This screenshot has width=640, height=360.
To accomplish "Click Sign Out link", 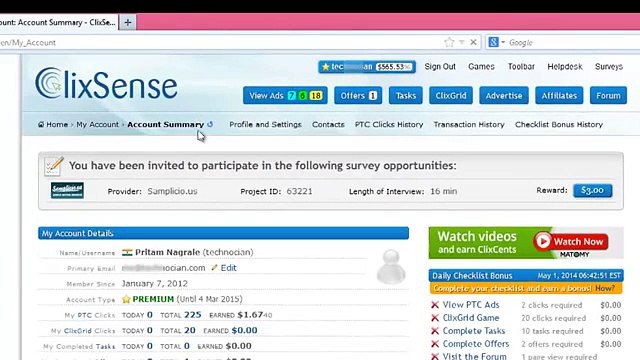I will coord(440,67).
